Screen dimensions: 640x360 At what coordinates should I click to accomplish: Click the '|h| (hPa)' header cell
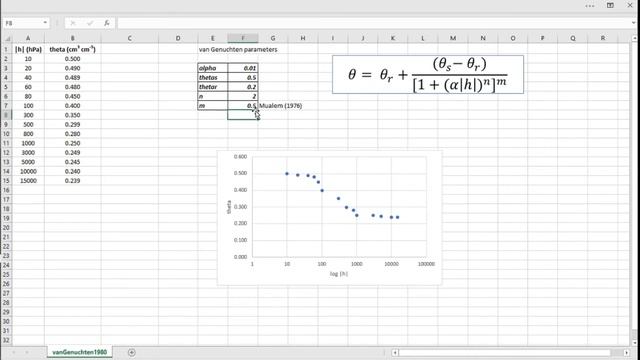pos(28,49)
